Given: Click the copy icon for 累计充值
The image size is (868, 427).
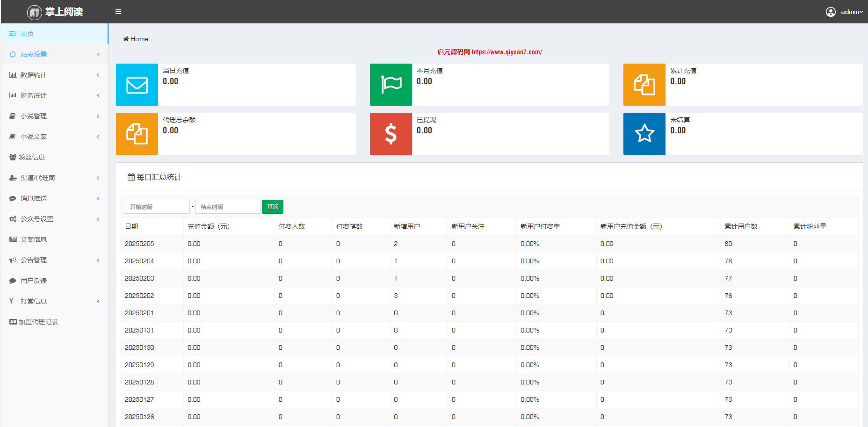Looking at the screenshot, I should [644, 85].
